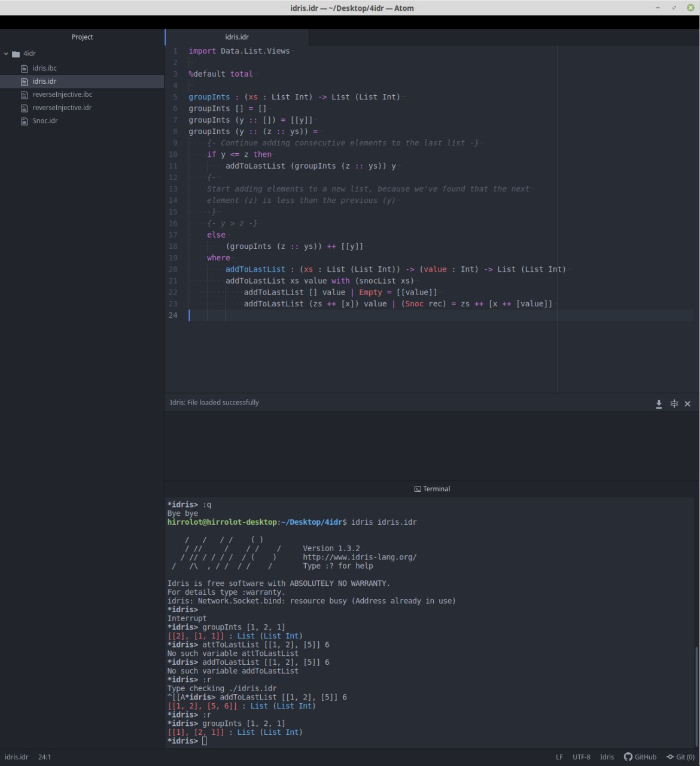The height and width of the screenshot is (766, 700).
Task: Click the terminal prompt input cursor
Action: point(205,741)
